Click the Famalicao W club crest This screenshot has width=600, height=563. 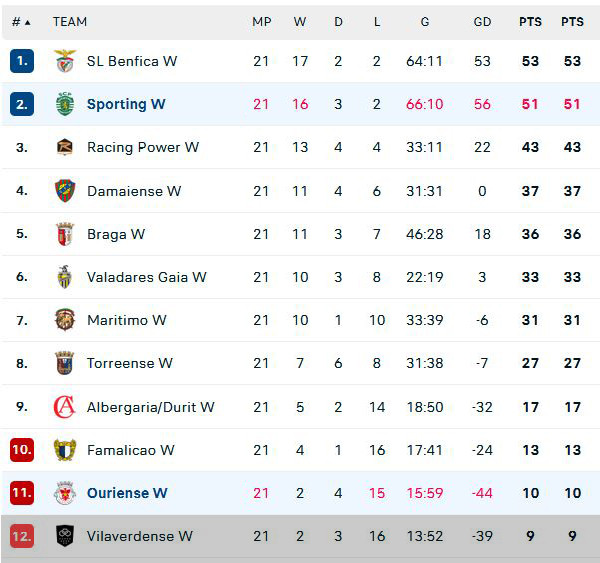pos(65,450)
